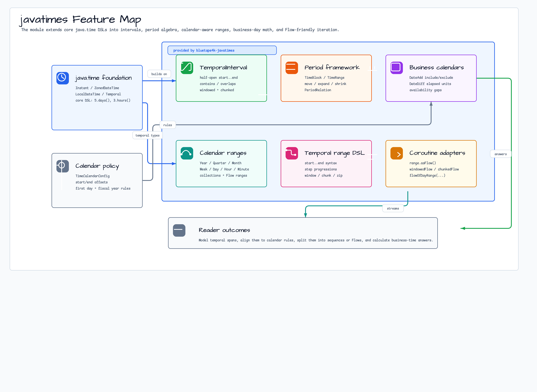Image resolution: width=537 pixels, height=392 pixels.
Task: Click the 'window / chunk / zip' line
Action: (324, 175)
